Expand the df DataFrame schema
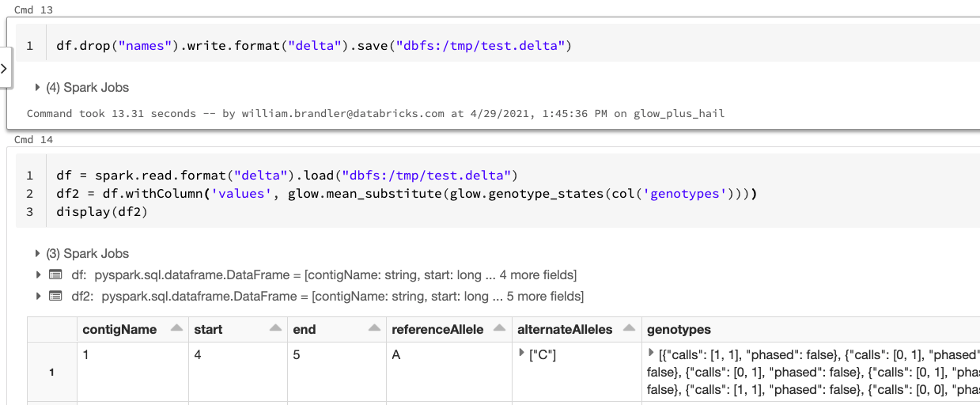980x405 pixels. pyautogui.click(x=37, y=275)
